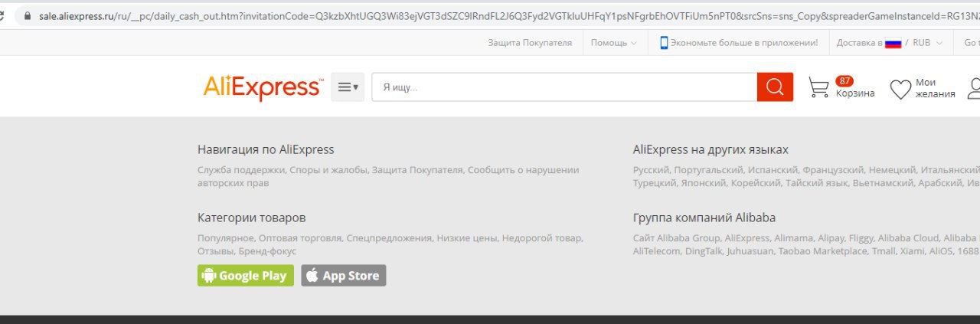Screen dimensions: 980x324
Task: Select Французский language link
Action: tap(835, 170)
